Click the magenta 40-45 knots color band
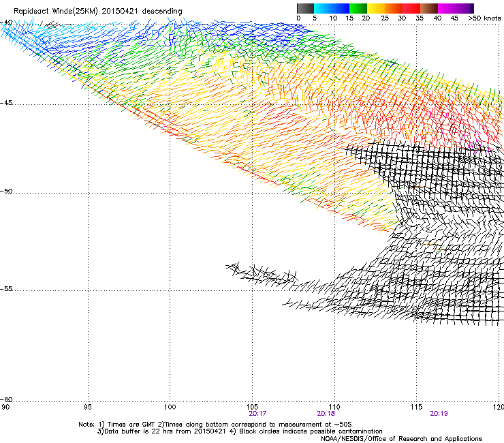The height and width of the screenshot is (443, 504). pyautogui.click(x=447, y=8)
